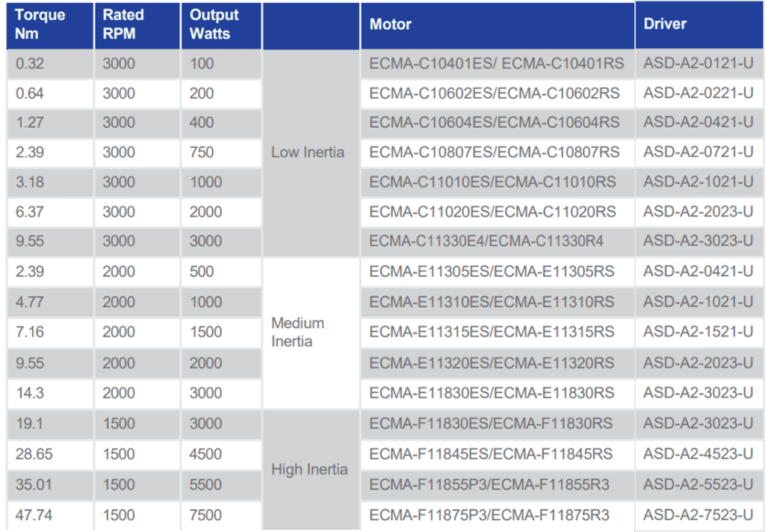This screenshot has width=765, height=532.
Task: Click the ECMA-C10401ES motor cell
Action: [496, 64]
